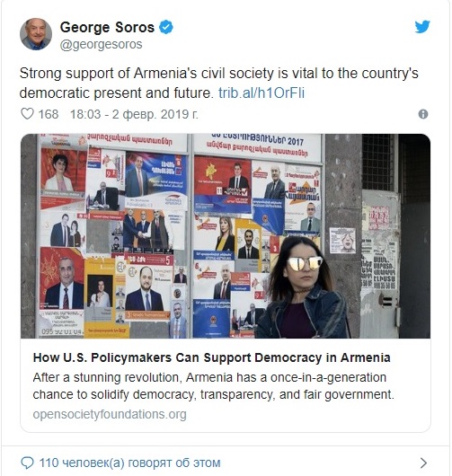This screenshot has height=476, width=452.
Task: Open the George Soros display name
Action: click(x=107, y=27)
